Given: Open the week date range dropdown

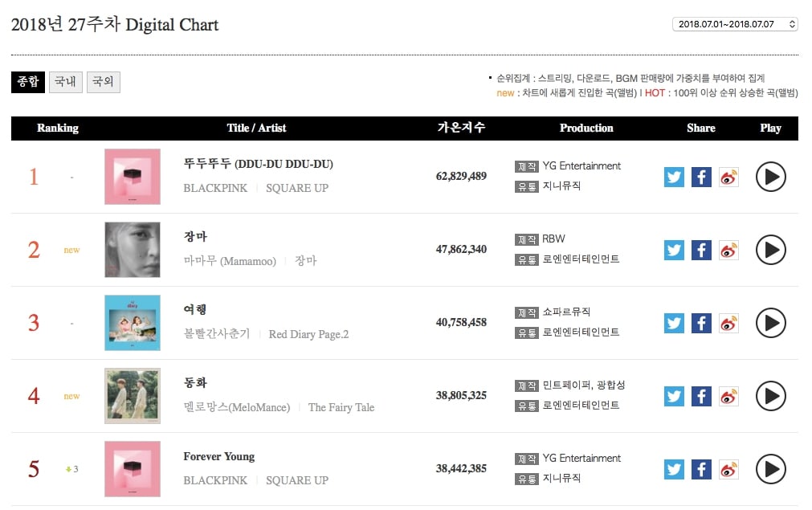Looking at the screenshot, I should tap(735, 24).
